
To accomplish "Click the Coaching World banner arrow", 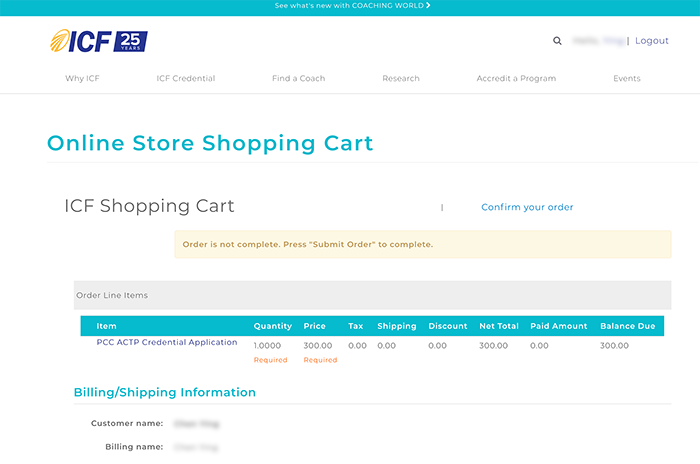I will (428, 6).
